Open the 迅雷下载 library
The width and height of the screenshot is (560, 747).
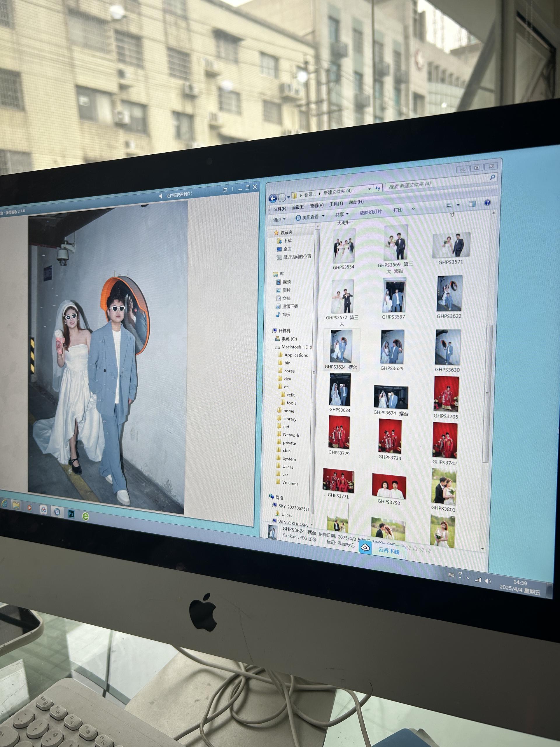[x=287, y=306]
